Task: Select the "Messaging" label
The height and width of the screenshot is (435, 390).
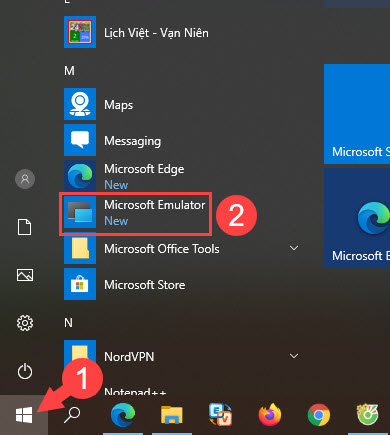Action: point(133,141)
